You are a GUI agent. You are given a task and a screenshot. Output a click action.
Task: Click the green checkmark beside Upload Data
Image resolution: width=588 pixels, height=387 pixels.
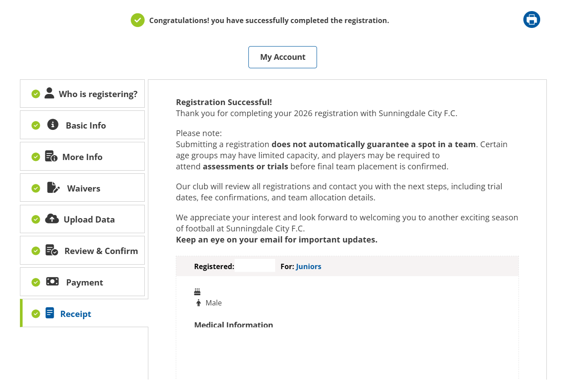coord(36,219)
